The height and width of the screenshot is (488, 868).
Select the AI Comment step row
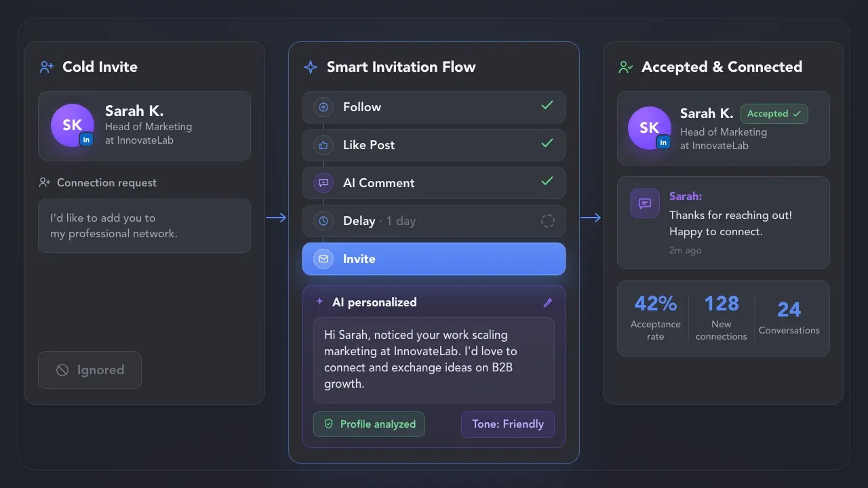[x=434, y=183]
